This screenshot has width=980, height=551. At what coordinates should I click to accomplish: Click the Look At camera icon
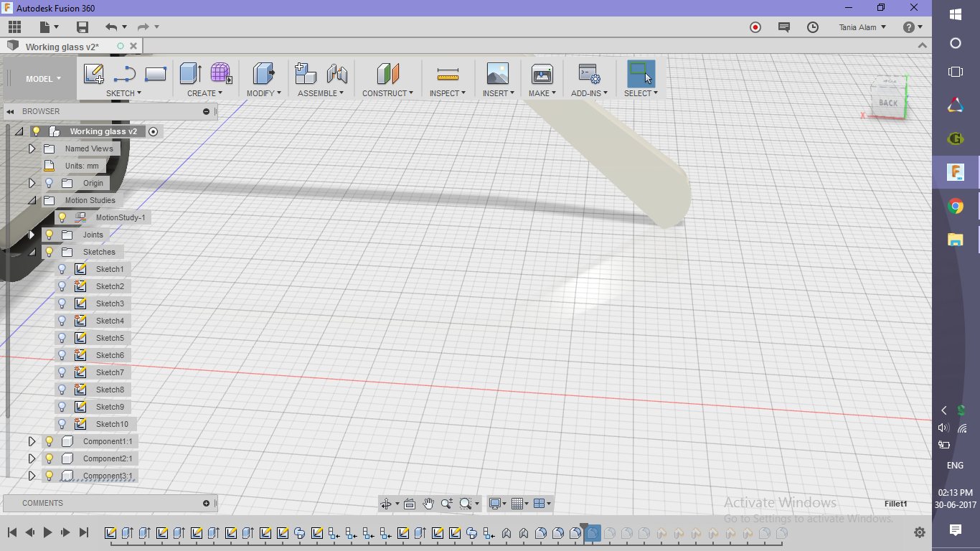tap(410, 504)
